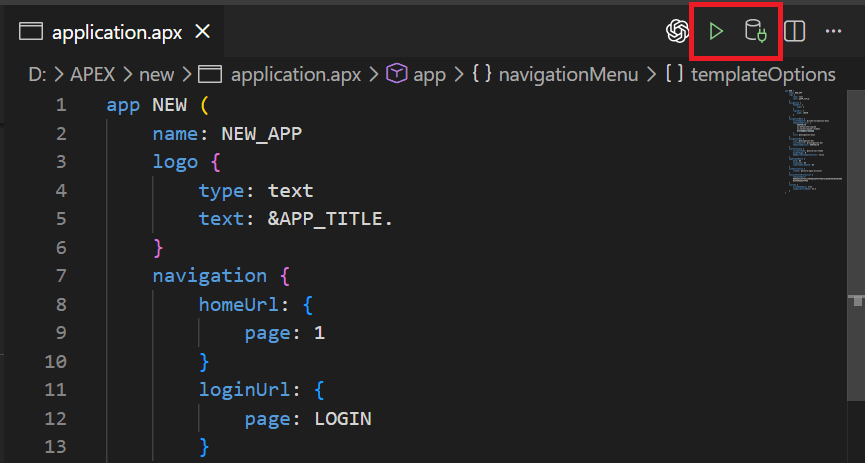Screen dimensions: 865x463
Task: Click the '&APP_TITLE.' value
Action: (x=330, y=219)
